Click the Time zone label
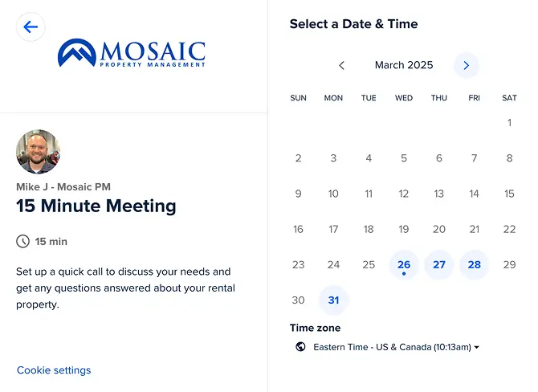 pos(315,328)
